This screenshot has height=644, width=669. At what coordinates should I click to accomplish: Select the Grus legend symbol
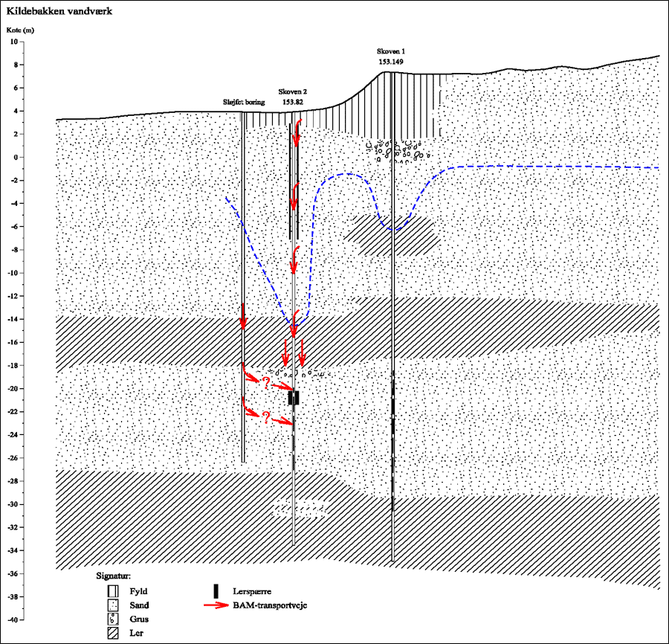coord(112,619)
